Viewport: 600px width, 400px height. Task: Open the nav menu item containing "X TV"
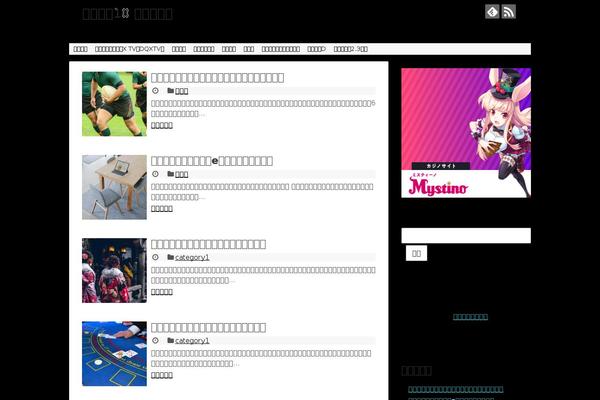point(130,49)
